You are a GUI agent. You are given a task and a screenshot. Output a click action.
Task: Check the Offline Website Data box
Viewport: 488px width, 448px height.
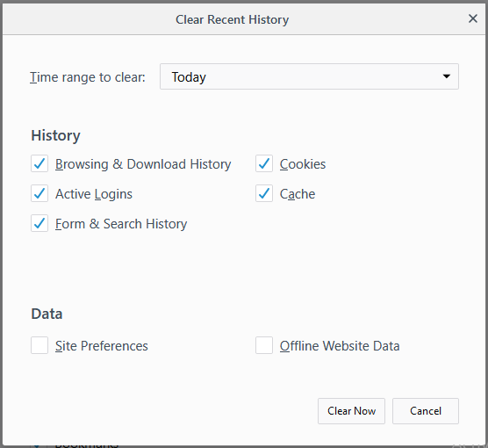pos(264,345)
